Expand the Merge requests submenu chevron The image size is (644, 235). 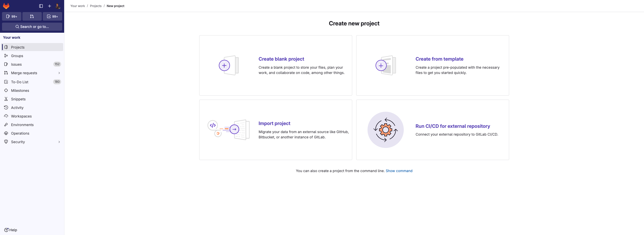click(59, 73)
